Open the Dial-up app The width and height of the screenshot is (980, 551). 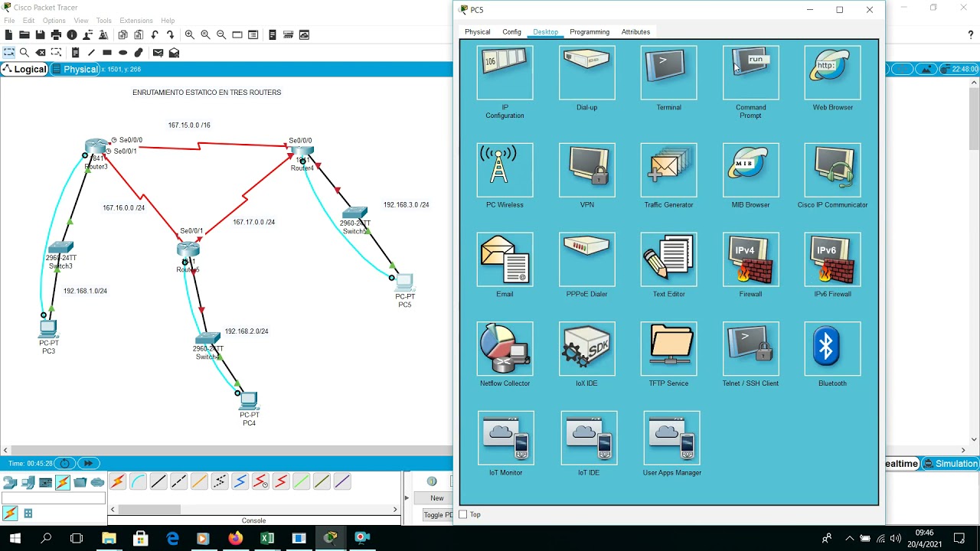pyautogui.click(x=586, y=73)
